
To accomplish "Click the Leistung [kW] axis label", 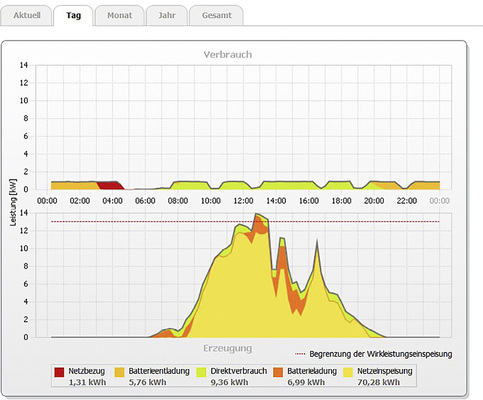I will point(13,203).
